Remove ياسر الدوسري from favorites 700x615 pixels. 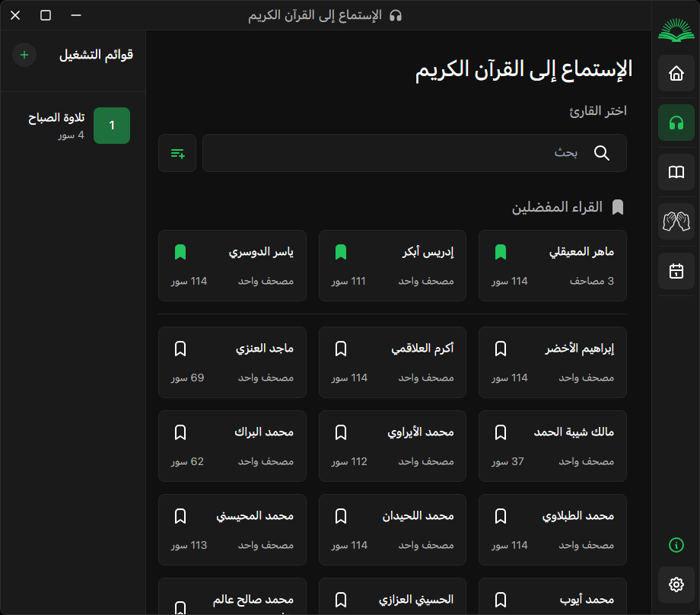pos(181,250)
